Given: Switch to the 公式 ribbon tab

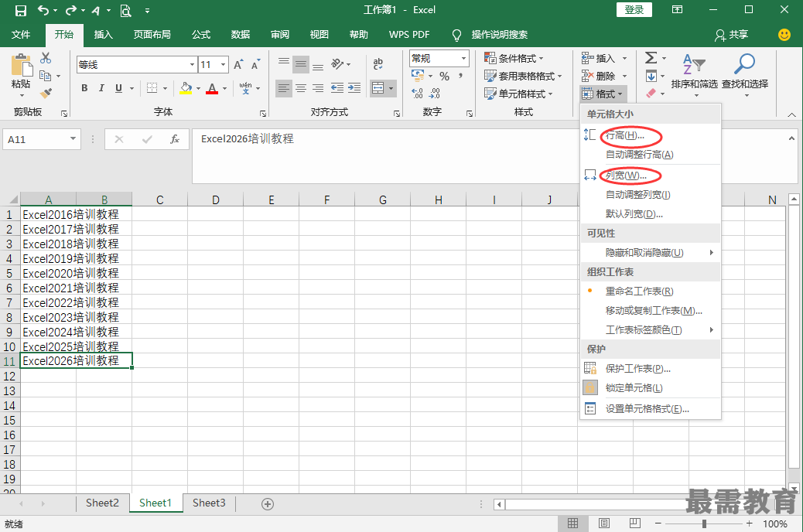Looking at the screenshot, I should tap(201, 34).
